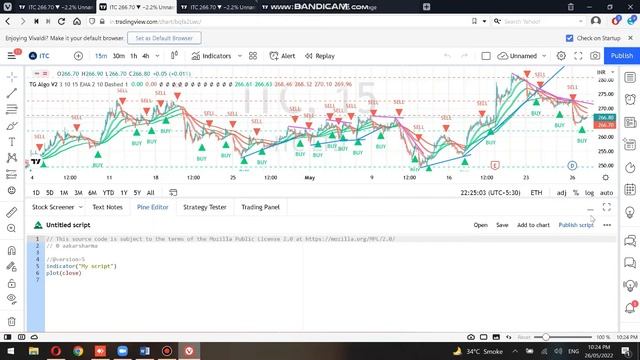Remove drawings with trash icon
This screenshot has height=360, width=640.
pyautogui.click(x=12, y=321)
